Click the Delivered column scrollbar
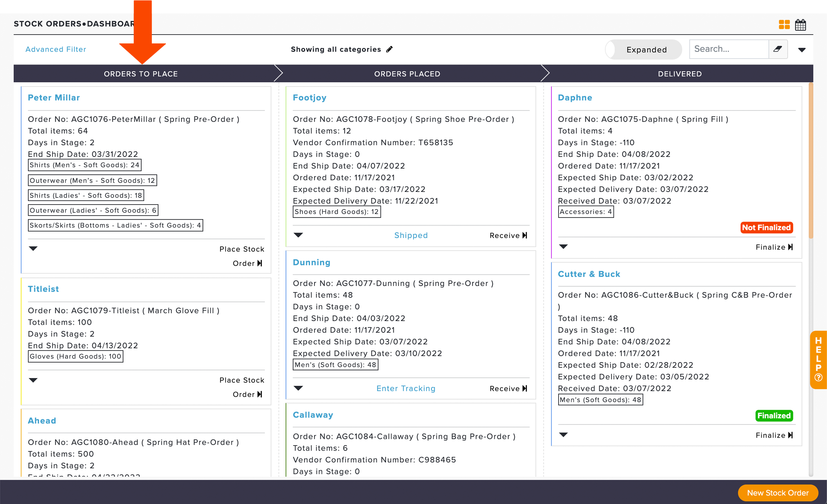 (x=811, y=160)
